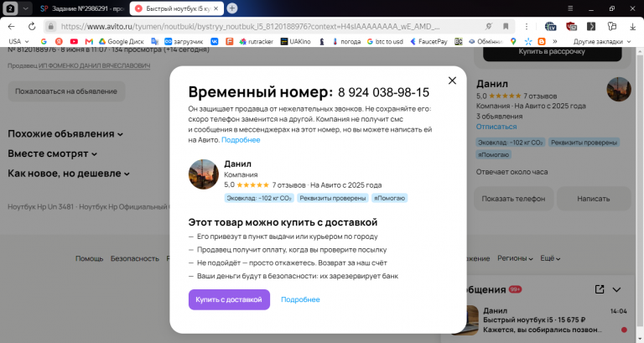
Task: Open the Ещё footer dropdown
Action: pyautogui.click(x=550, y=258)
